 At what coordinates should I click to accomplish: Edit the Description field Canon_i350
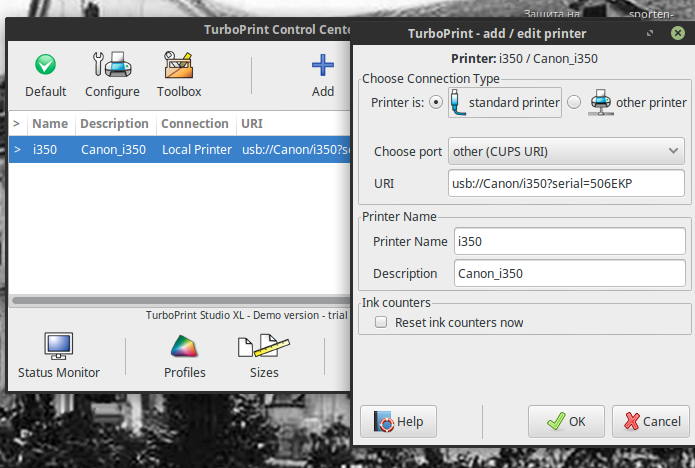570,273
